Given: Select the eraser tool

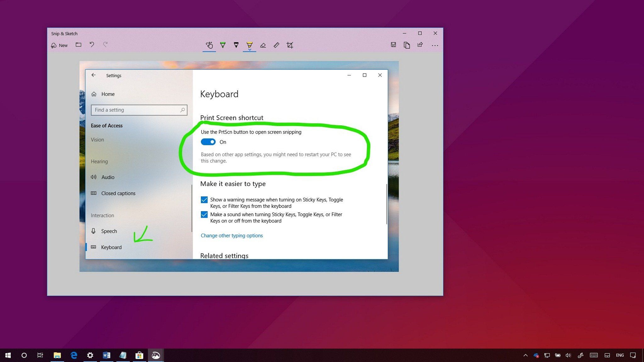Looking at the screenshot, I should pyautogui.click(x=263, y=45).
